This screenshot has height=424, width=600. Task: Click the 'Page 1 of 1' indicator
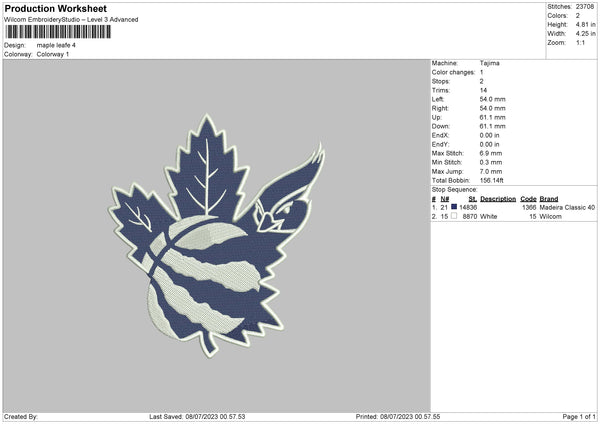(x=579, y=417)
